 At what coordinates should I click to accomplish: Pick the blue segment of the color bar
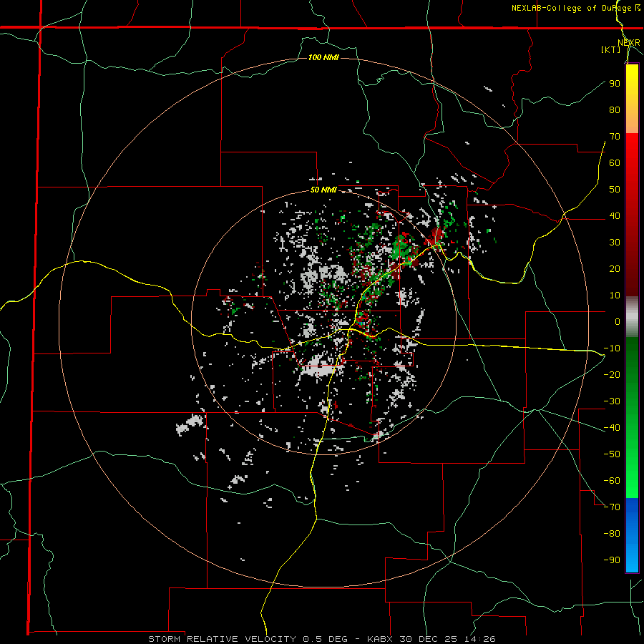(632, 535)
